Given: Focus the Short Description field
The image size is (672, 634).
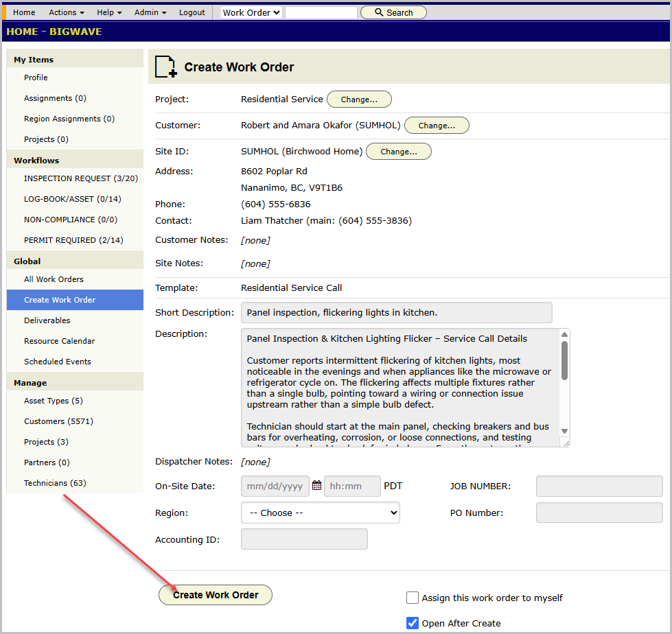Looking at the screenshot, I should 397,313.
